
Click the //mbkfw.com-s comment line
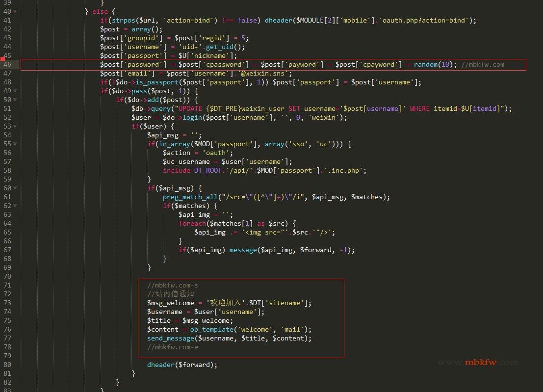(x=172, y=285)
